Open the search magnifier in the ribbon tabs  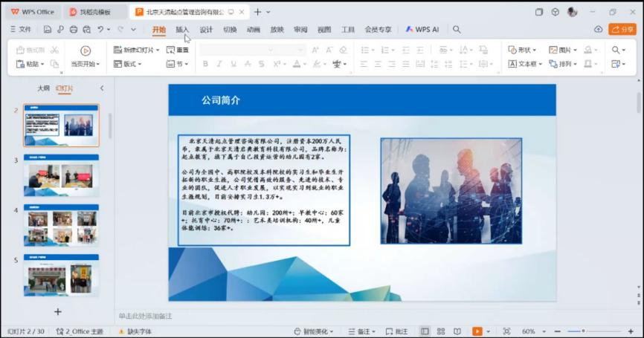tap(457, 30)
